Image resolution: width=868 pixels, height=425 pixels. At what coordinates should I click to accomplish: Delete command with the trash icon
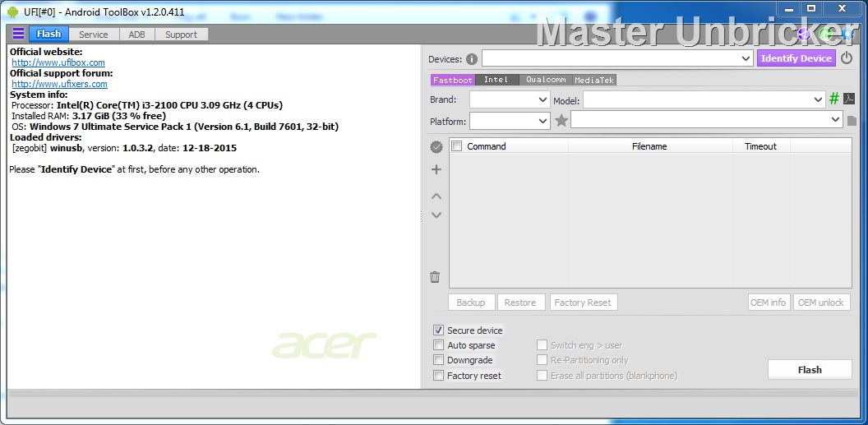point(435,277)
